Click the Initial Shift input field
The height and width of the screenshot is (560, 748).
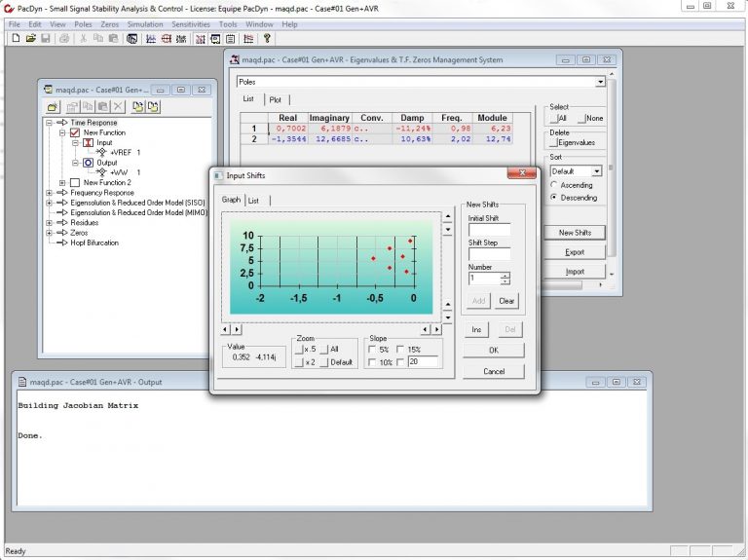click(x=489, y=230)
